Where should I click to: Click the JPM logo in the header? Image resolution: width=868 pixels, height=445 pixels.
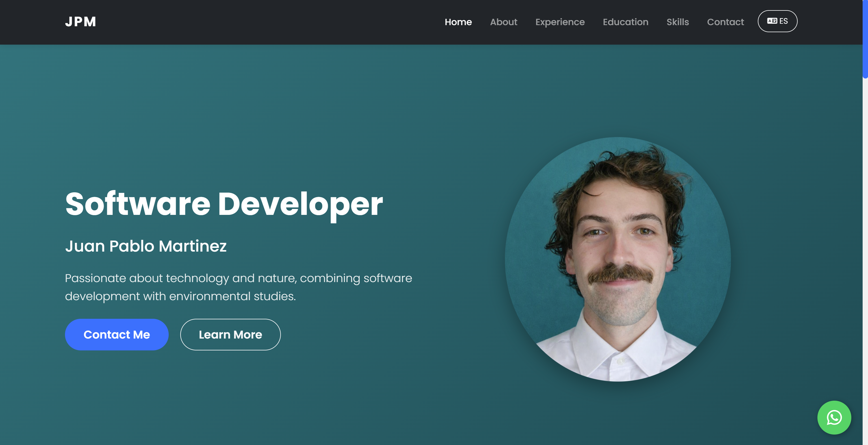pyautogui.click(x=81, y=21)
